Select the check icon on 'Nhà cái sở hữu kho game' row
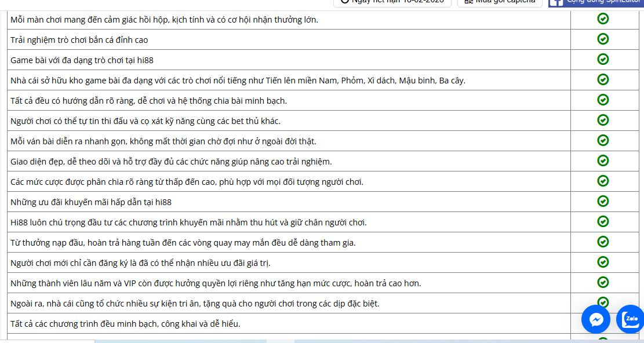 point(602,79)
